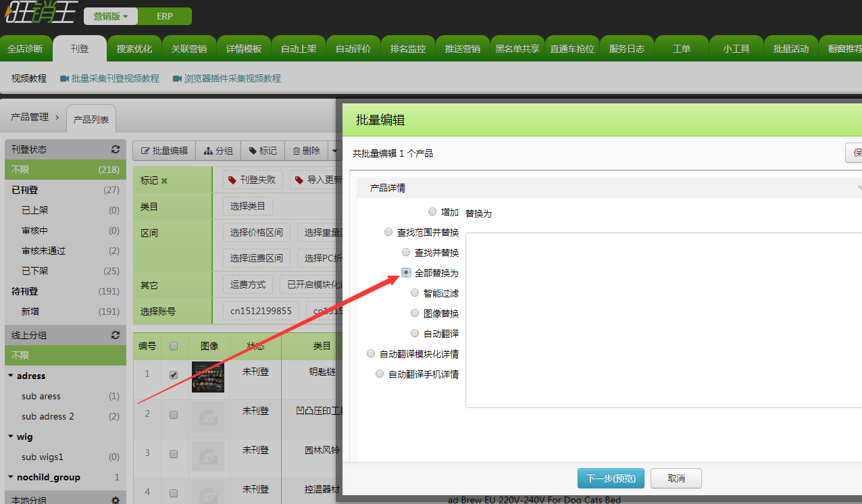The width and height of the screenshot is (862, 504).
Task: Select the sub wigs1 group
Action: pyautogui.click(x=66, y=457)
